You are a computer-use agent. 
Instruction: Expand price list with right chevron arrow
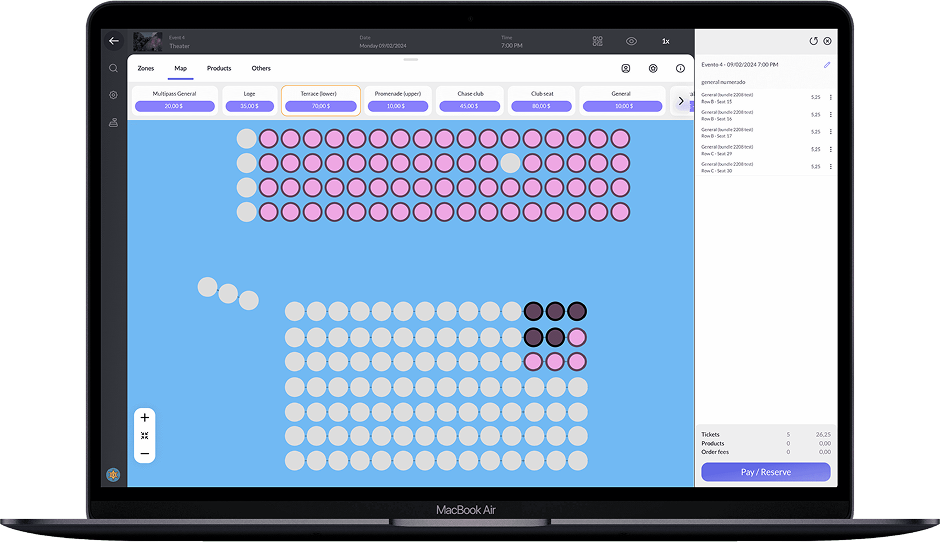pos(681,100)
